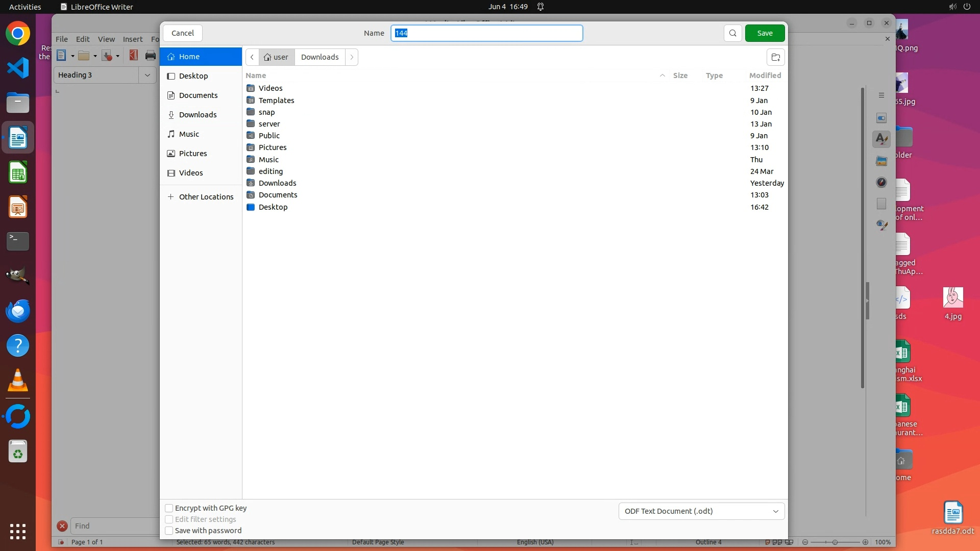Click the search icon in the save dialog
This screenshot has height=551, width=980.
732,33
